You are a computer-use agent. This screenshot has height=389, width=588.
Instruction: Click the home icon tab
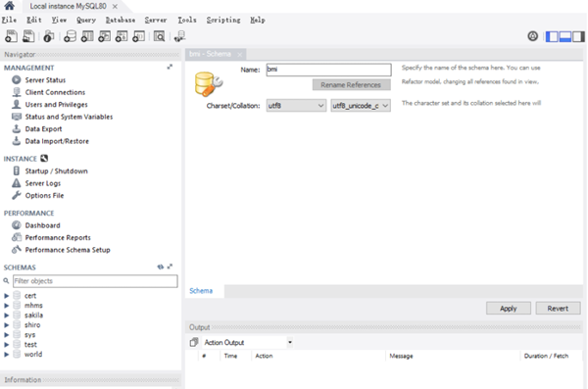coord(9,6)
